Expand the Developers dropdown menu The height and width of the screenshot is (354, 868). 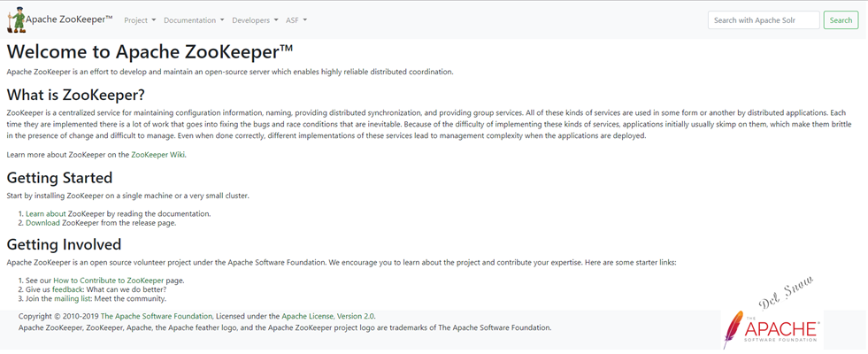(x=255, y=20)
